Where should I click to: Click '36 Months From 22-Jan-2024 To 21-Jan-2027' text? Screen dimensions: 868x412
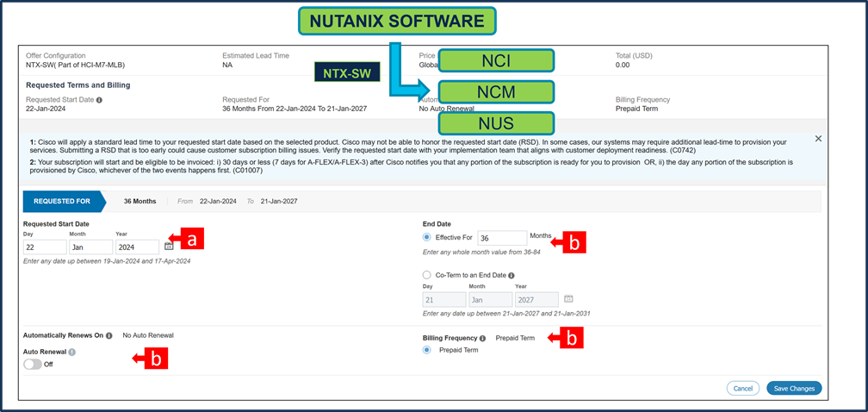pyautogui.click(x=294, y=109)
